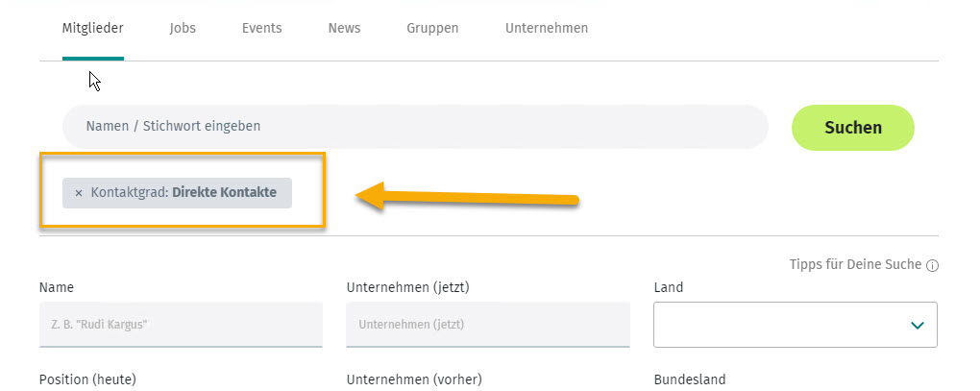Focus the Namen / Stichwort search field
980x391 pixels.
pos(415,127)
